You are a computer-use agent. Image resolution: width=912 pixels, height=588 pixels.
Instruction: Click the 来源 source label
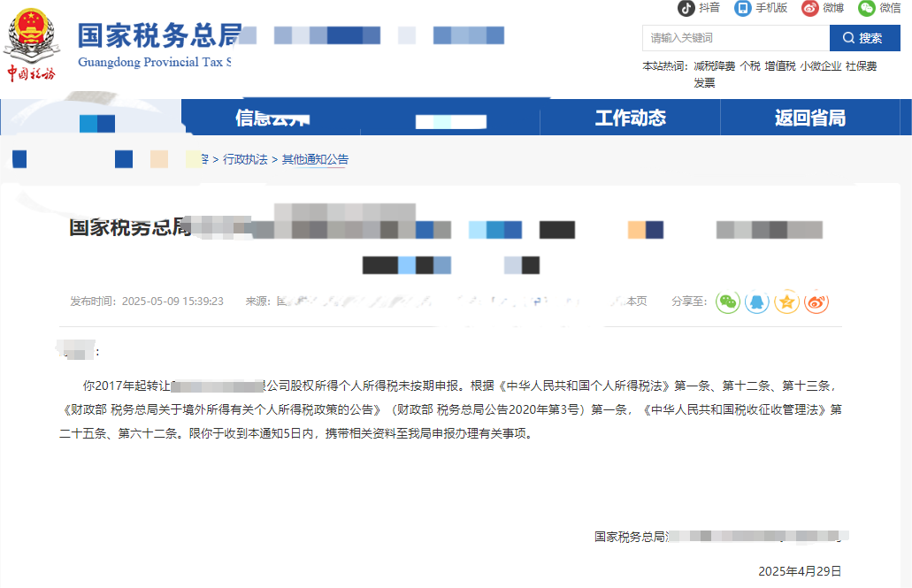pos(257,302)
